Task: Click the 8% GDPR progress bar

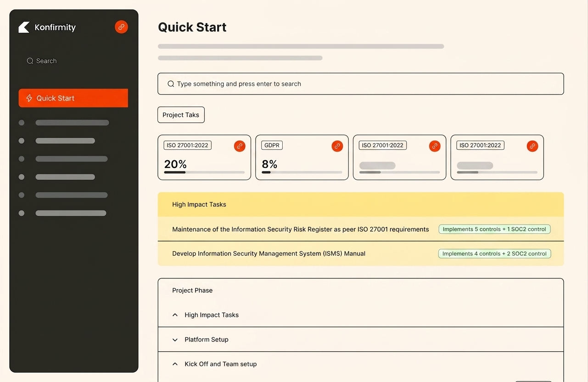Action: click(x=302, y=172)
